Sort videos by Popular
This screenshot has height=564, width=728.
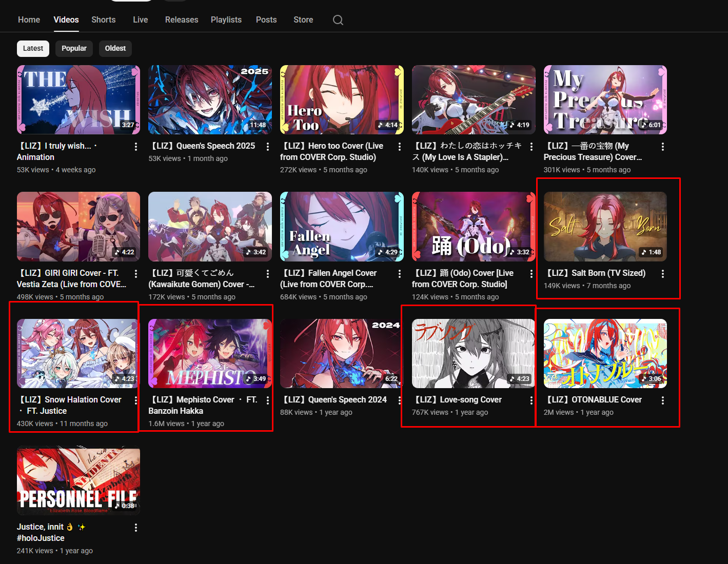coord(74,48)
